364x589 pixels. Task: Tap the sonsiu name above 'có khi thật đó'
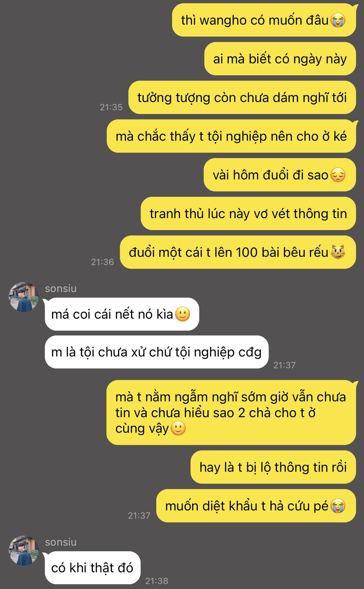61,542
